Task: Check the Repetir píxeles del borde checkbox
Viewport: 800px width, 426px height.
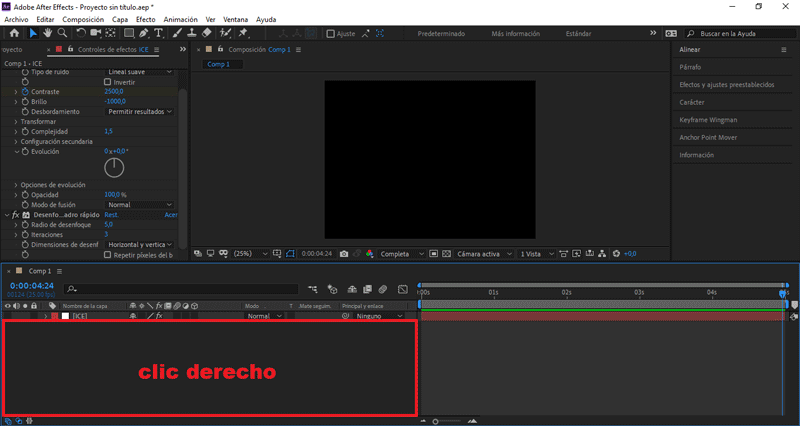Action: tap(107, 255)
